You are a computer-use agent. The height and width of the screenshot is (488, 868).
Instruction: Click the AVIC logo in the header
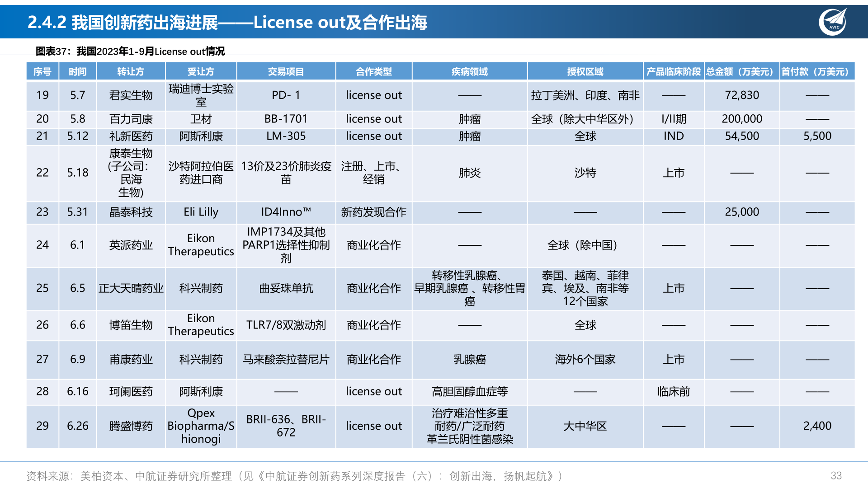click(x=833, y=22)
